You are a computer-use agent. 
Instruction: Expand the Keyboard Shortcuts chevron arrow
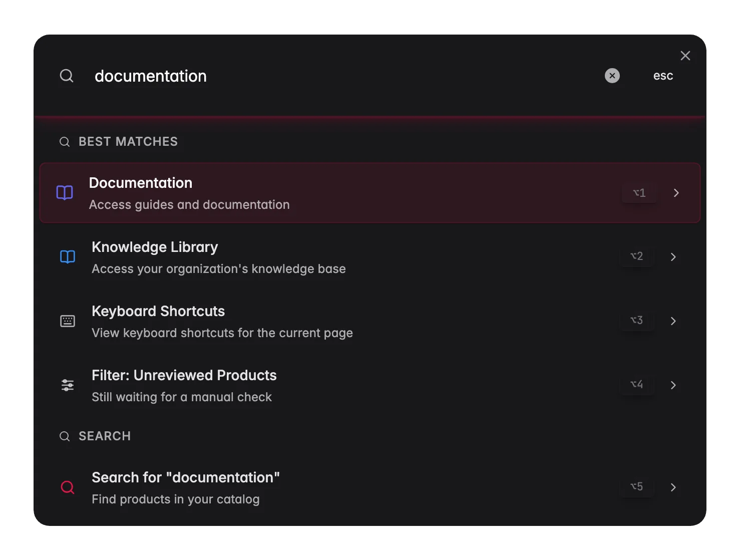[673, 321]
